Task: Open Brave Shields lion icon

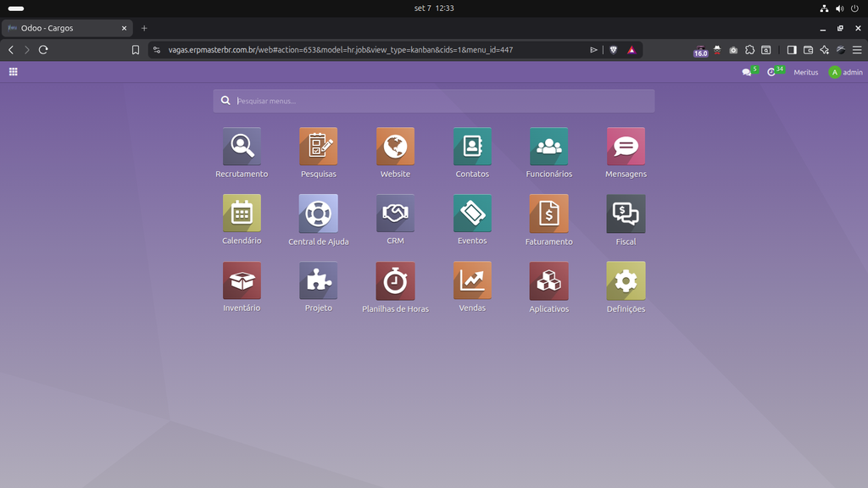Action: (x=614, y=50)
